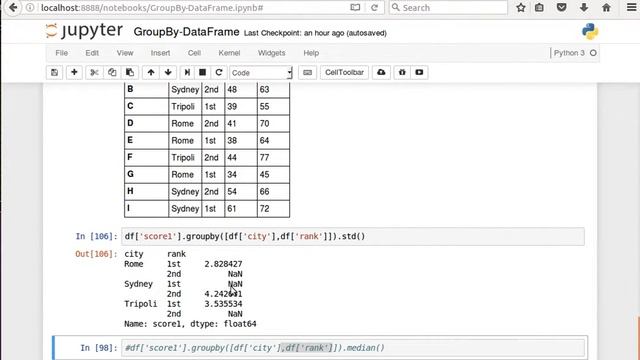Open the Help menu

tap(311, 53)
